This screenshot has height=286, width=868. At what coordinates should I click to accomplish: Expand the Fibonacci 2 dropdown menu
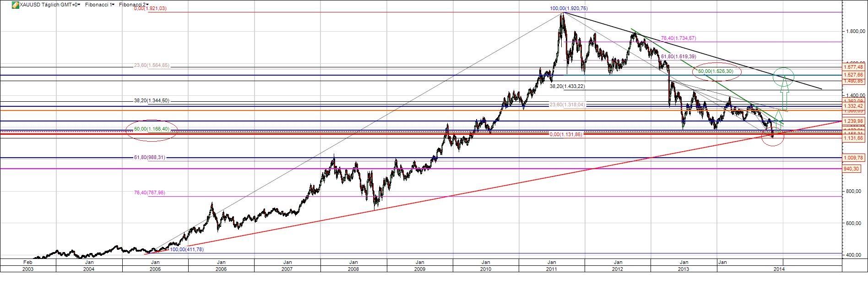tap(133, 5)
